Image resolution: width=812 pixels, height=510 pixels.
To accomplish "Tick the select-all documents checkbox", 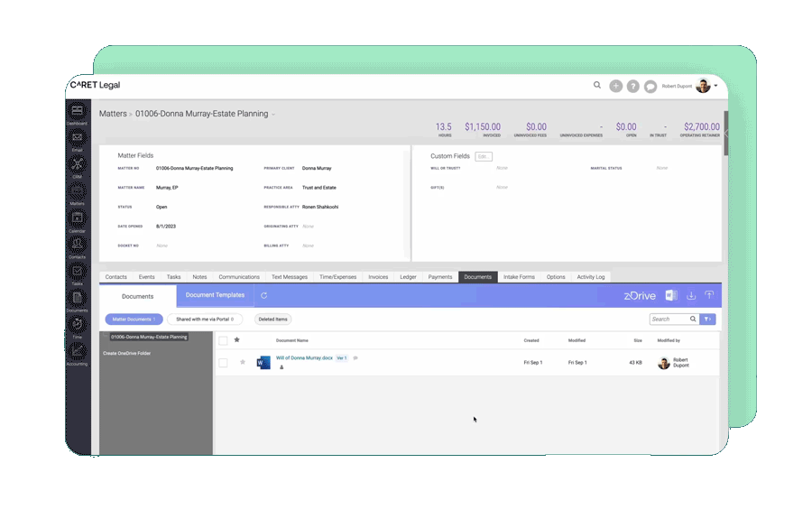I will click(x=223, y=340).
